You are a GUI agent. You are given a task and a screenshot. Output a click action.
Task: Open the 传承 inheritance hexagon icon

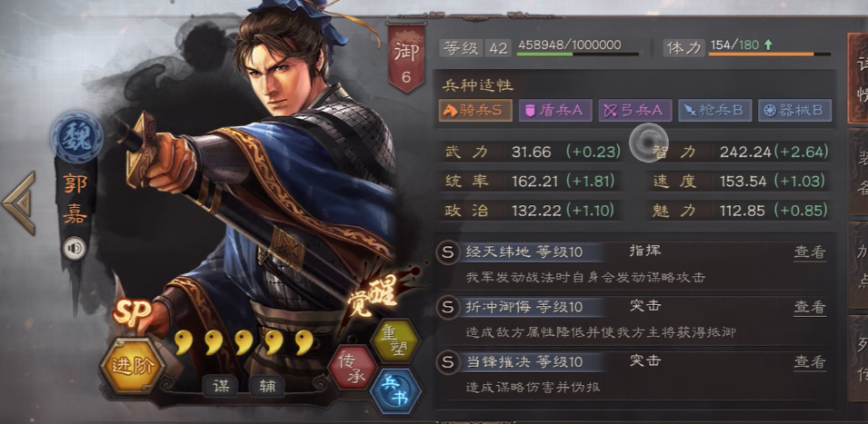click(353, 367)
